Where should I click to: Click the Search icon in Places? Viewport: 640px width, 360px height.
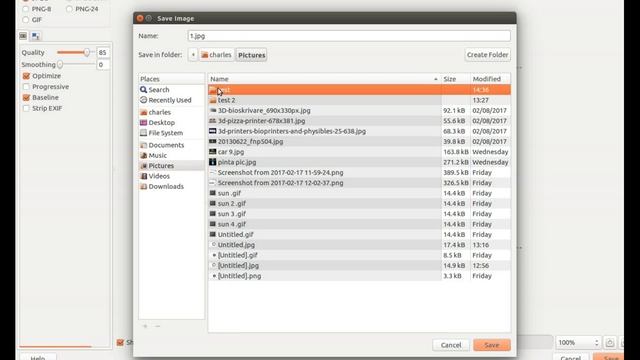[x=143, y=89]
